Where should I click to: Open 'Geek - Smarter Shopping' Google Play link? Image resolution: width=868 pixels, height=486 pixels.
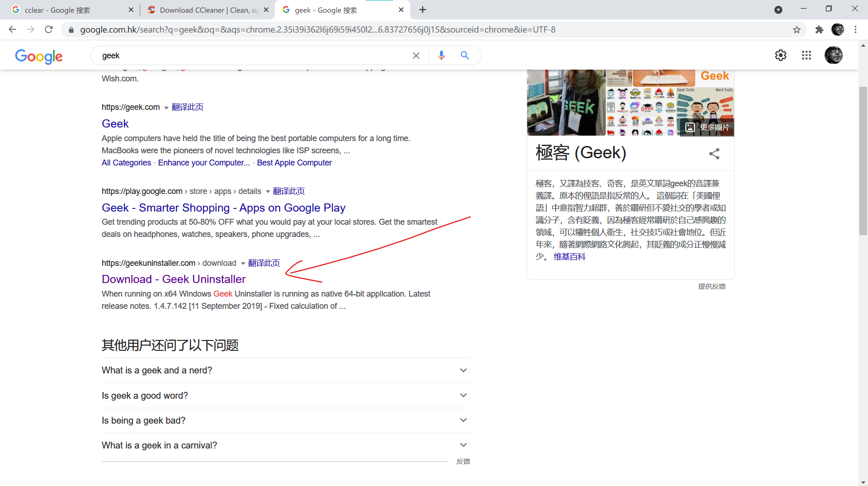point(223,208)
